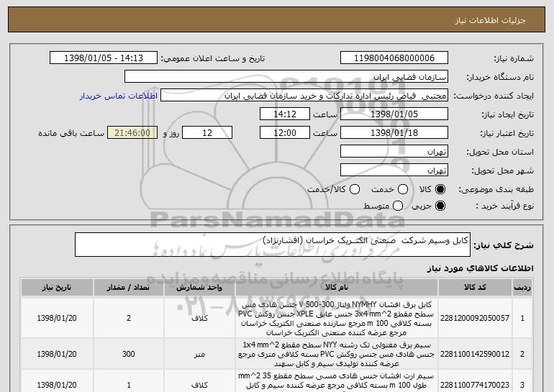Select the کالا radio button
Screen dimensions: 554x392
point(440,189)
